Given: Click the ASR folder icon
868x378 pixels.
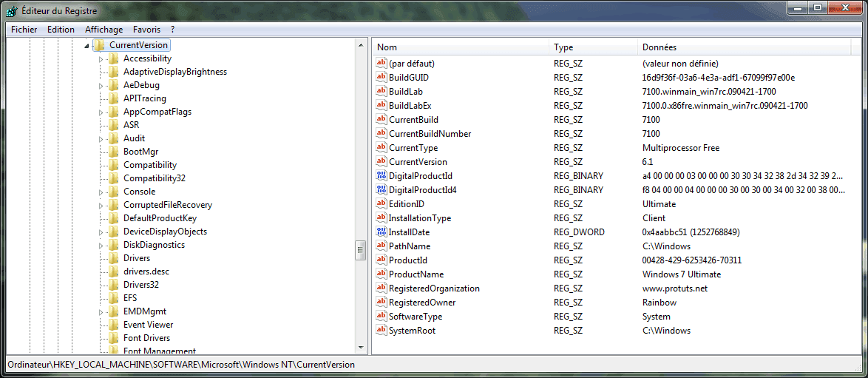Looking at the screenshot, I should (x=113, y=125).
